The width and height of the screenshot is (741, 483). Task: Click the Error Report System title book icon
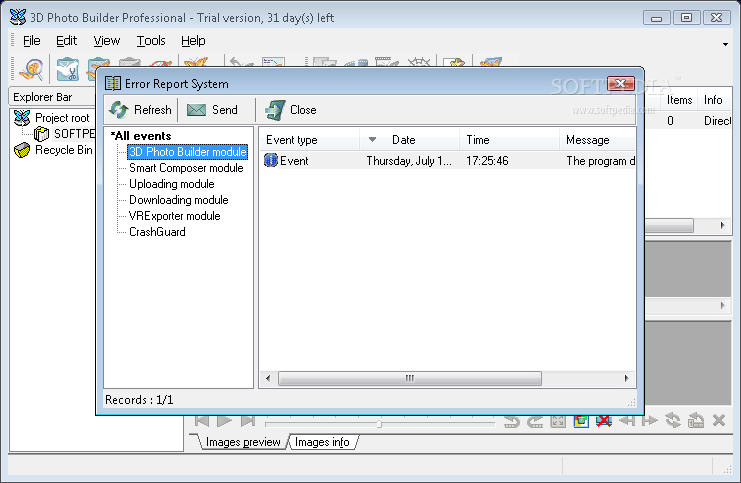(x=112, y=83)
